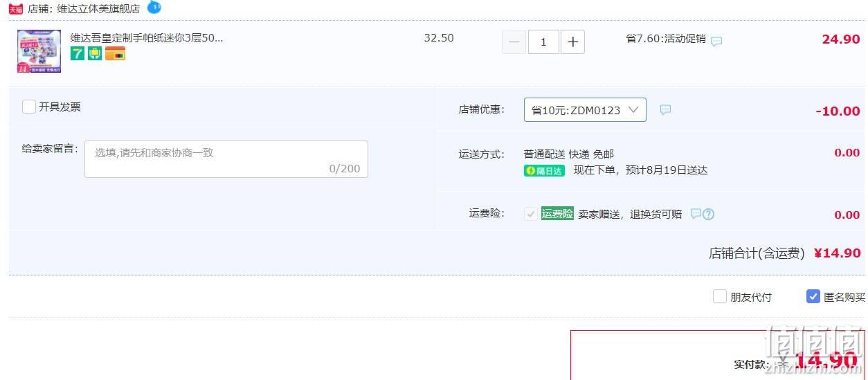Open the blue Wangwang chat icon

[x=154, y=8]
